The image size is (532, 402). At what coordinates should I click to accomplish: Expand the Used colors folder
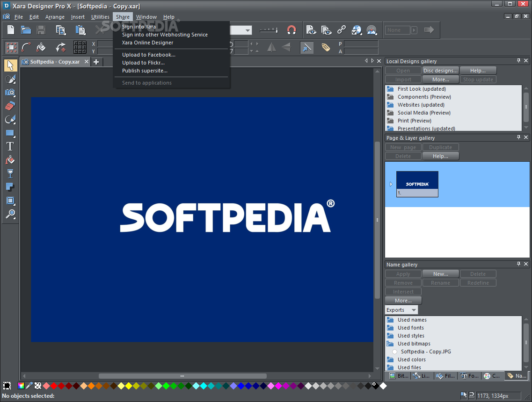click(391, 359)
